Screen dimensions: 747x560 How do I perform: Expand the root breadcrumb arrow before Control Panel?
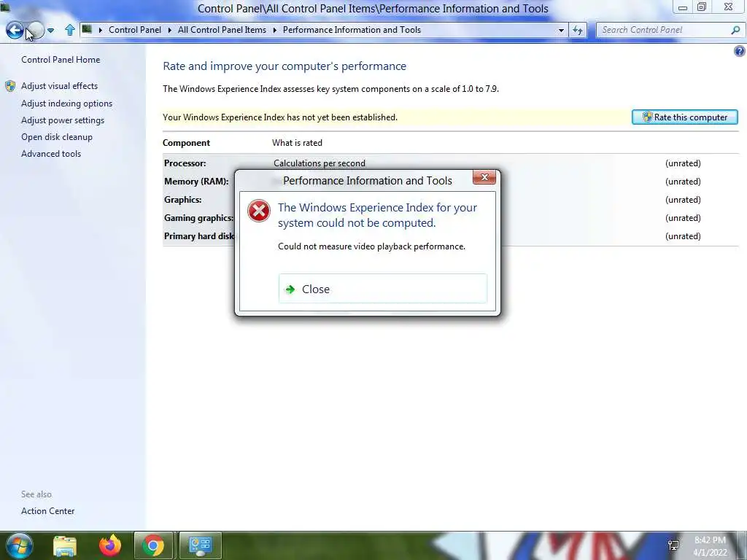point(100,30)
